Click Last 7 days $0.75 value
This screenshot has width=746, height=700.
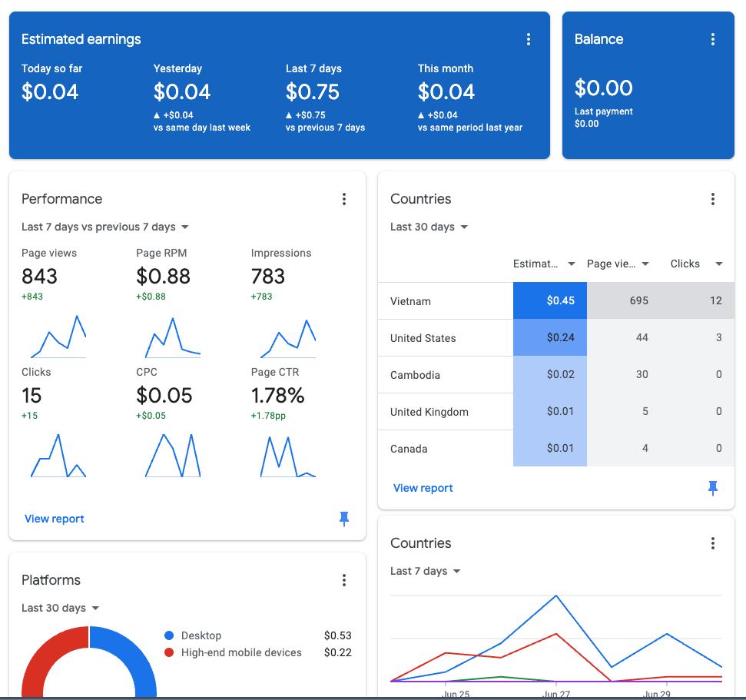pyautogui.click(x=312, y=91)
